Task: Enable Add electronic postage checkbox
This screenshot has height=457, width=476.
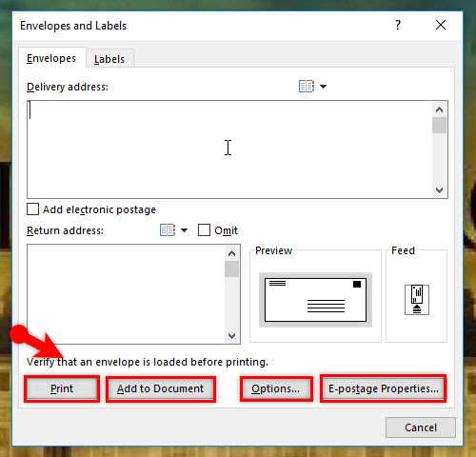Action: point(32,209)
